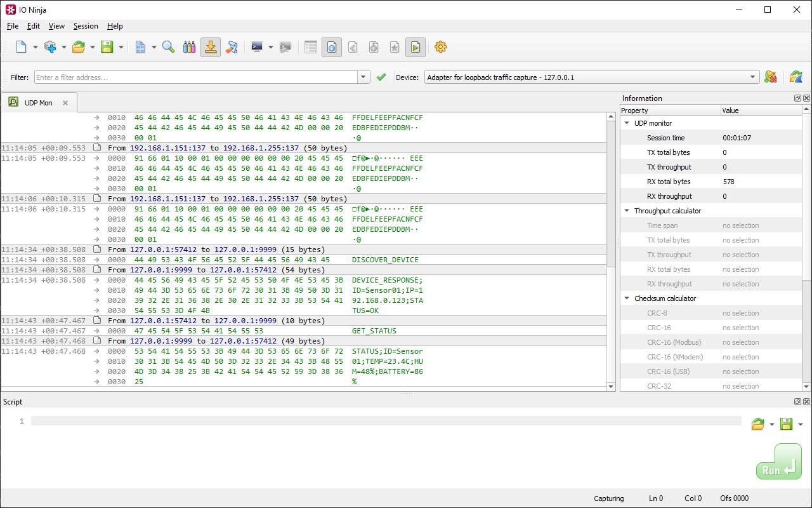Click the stopwatch page icon in toolbar
Image resolution: width=812 pixels, height=508 pixels.
(x=374, y=47)
